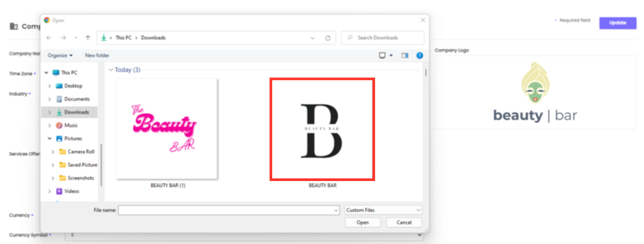Collapse the Pictures tree node
Screen dimensions: 644x244
point(49,139)
